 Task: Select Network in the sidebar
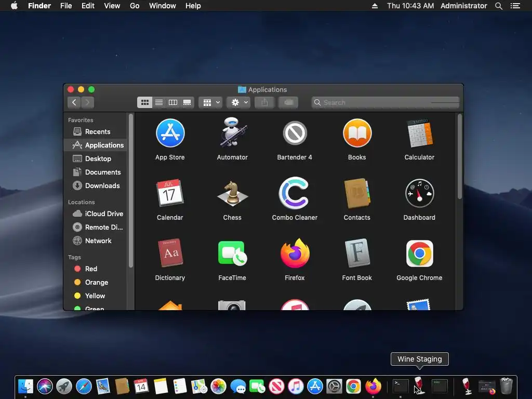95,241
